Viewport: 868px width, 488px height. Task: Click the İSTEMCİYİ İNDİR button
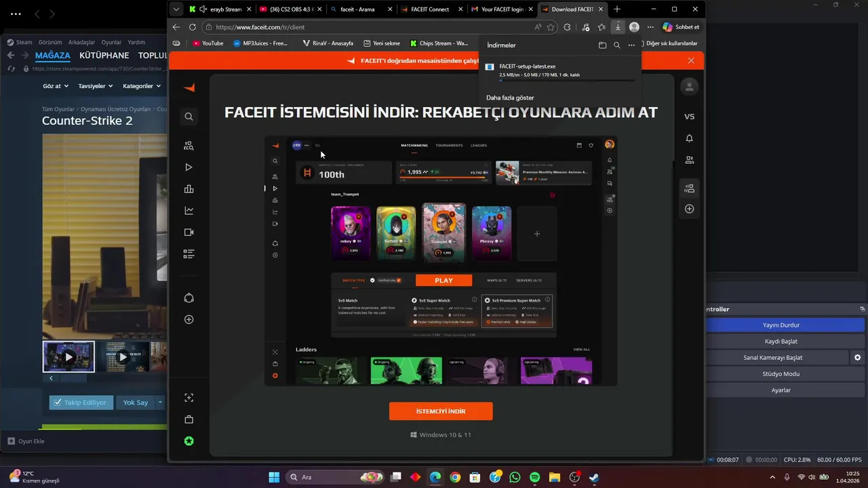point(441,411)
